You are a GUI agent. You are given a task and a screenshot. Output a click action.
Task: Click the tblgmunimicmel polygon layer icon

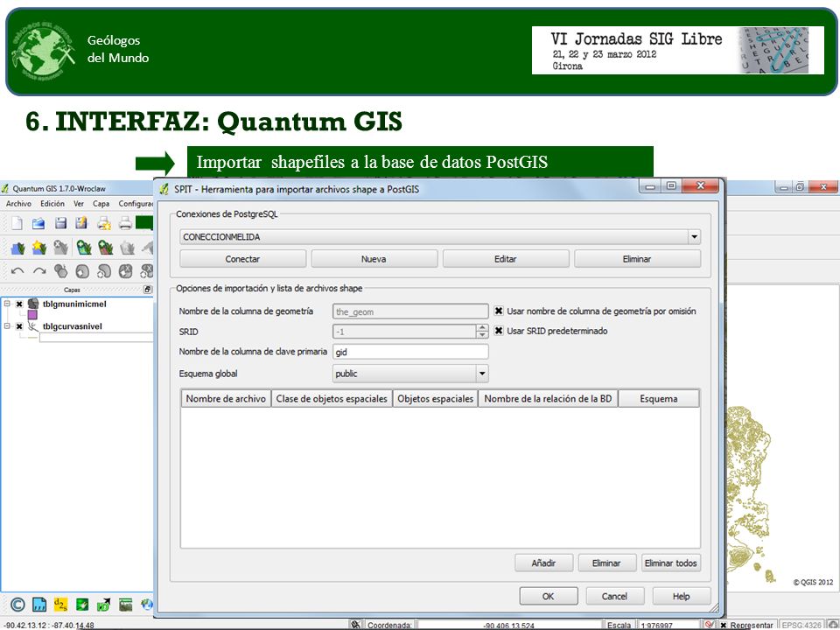(x=33, y=304)
